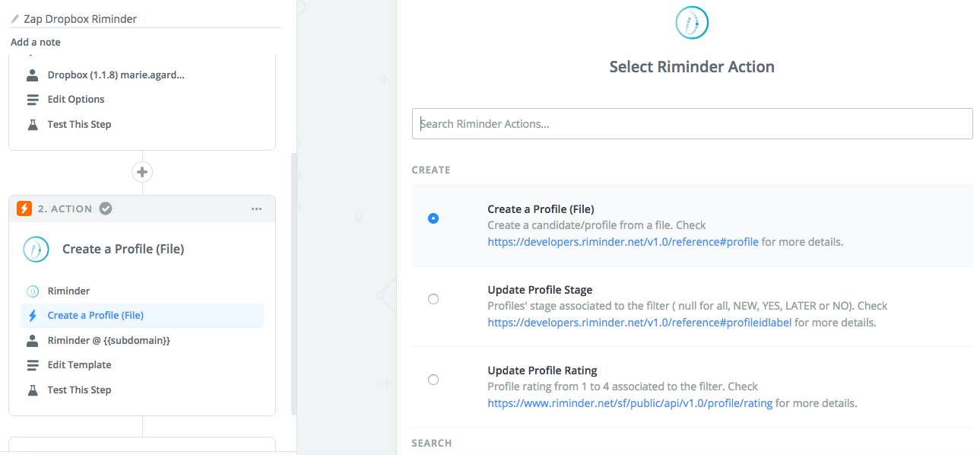This screenshot has width=980, height=455.
Task: Select the Create a Profile (File) radio button
Action: pyautogui.click(x=433, y=218)
